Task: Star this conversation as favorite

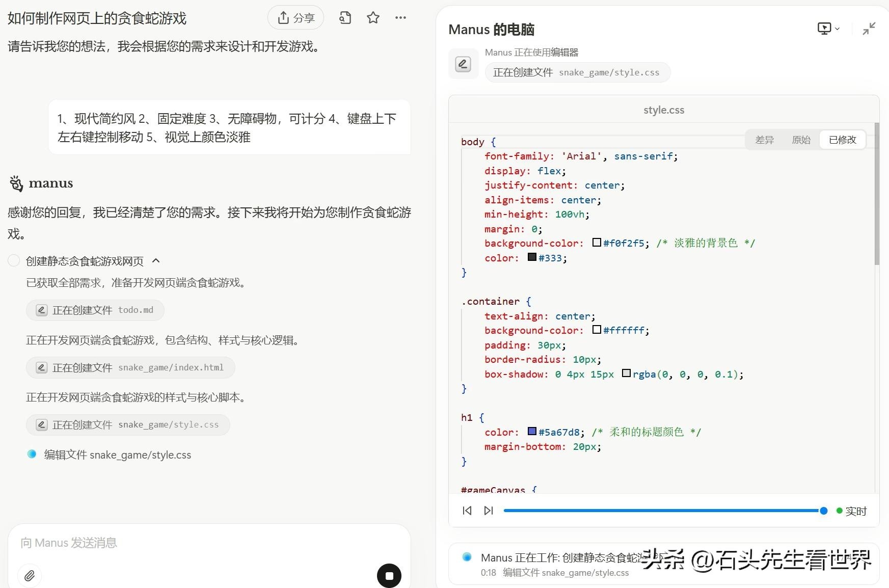Action: [x=373, y=18]
